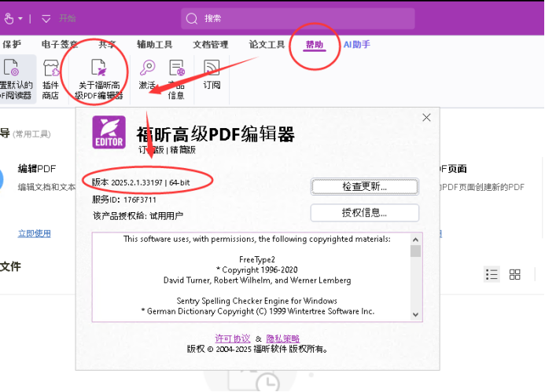545x392 pixels.
Task: Open the AI助手 tab
Action: (356, 45)
